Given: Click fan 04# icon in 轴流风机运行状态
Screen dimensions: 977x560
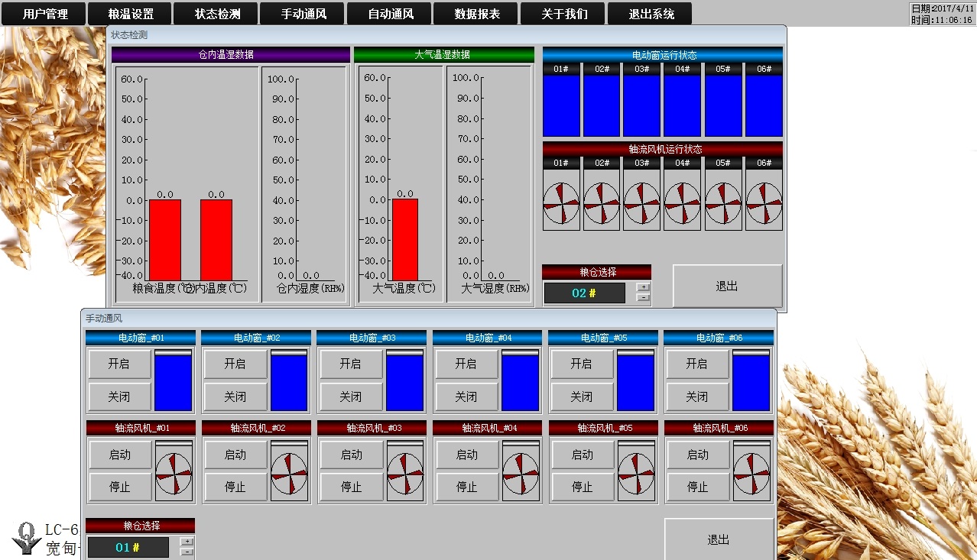Looking at the screenshot, I should [682, 205].
